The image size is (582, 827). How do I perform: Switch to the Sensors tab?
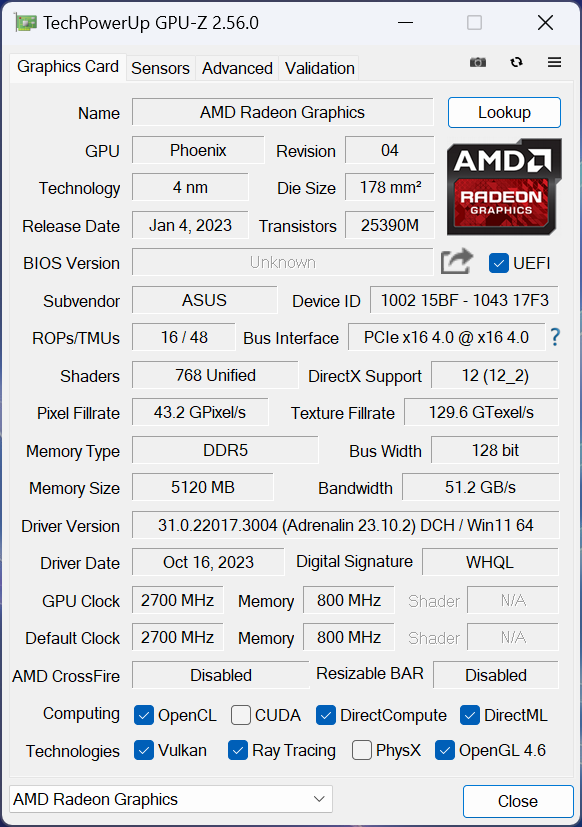point(160,68)
